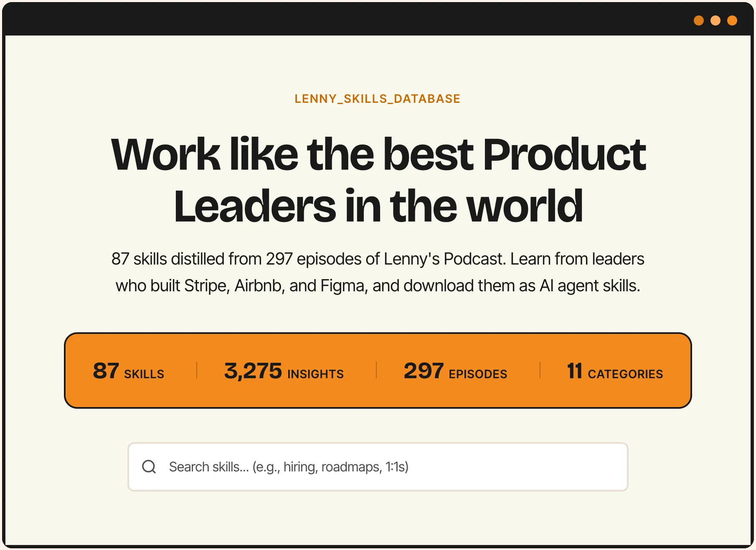Image resolution: width=756 pixels, height=550 pixels.
Task: Select the 3,275 INSIGHTS stat counter
Action: (x=284, y=372)
